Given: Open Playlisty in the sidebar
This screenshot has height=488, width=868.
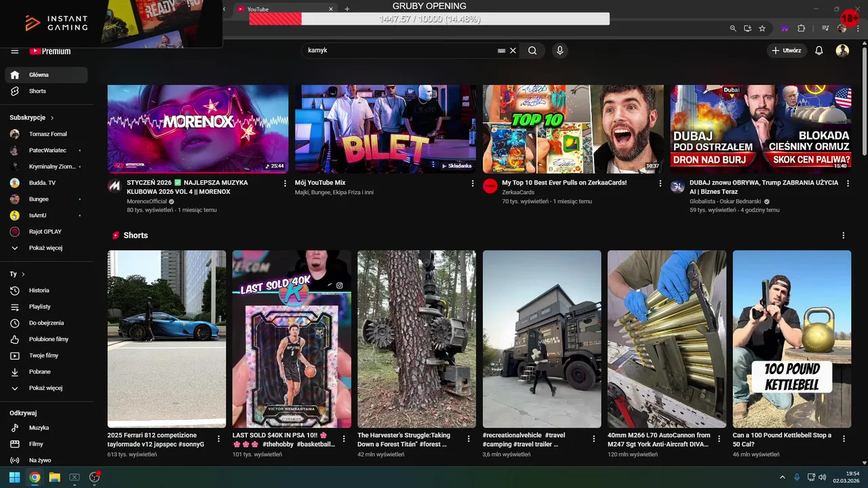Looking at the screenshot, I should click(x=46, y=306).
